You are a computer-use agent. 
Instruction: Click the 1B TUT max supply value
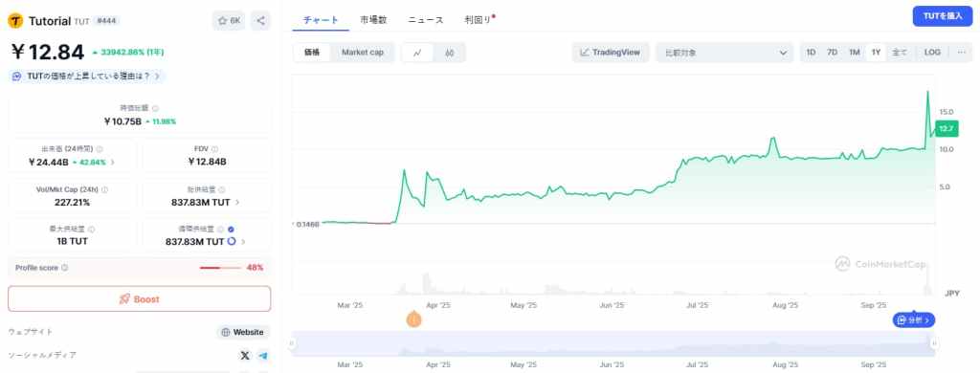click(72, 241)
